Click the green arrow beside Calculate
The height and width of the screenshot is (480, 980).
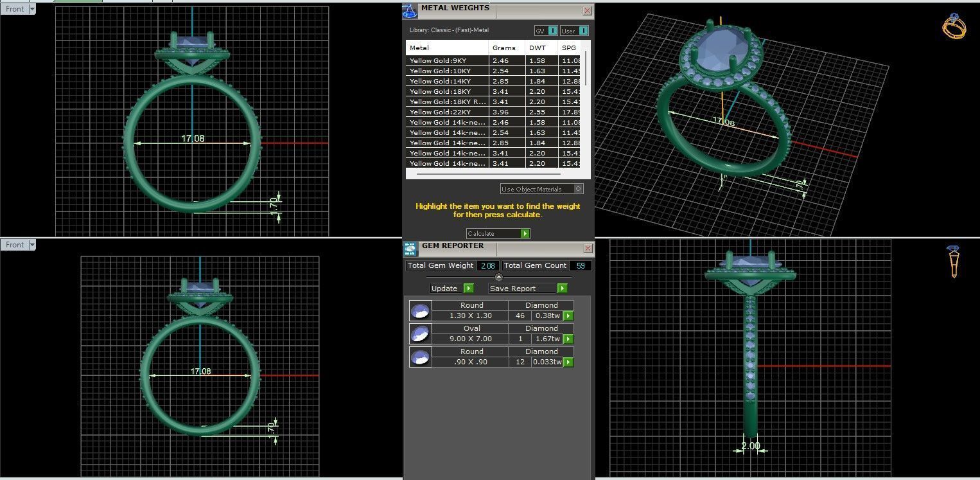pos(525,234)
